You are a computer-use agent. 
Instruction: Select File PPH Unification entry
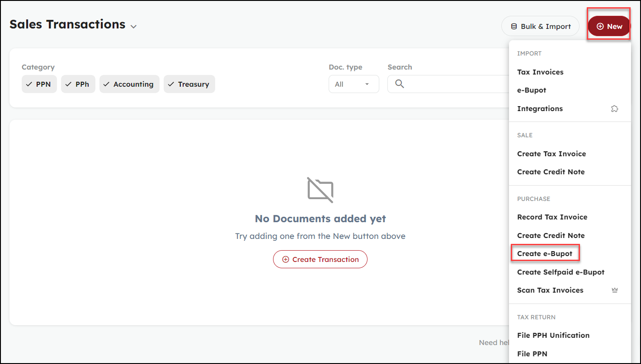click(x=553, y=336)
